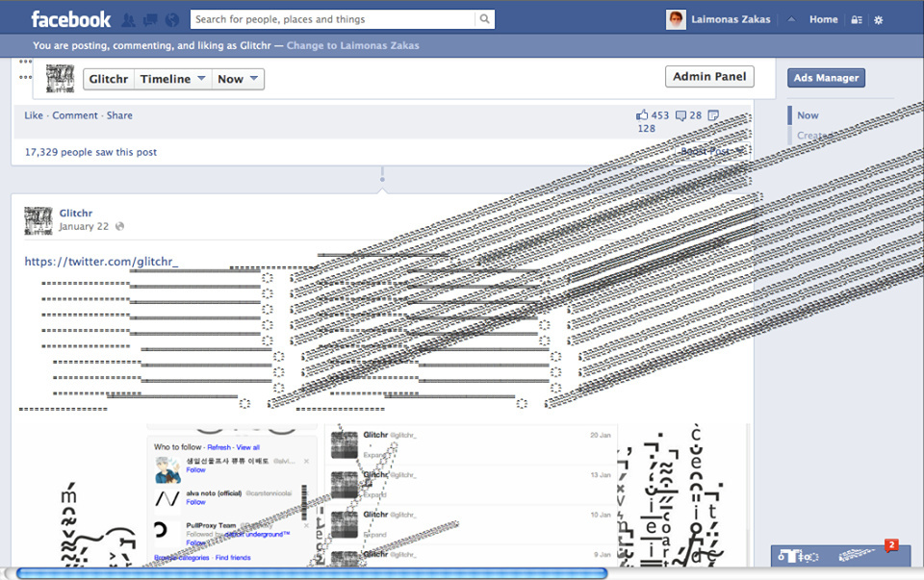Go to Home in top bar
This screenshot has width=924, height=580.
coord(823,19)
